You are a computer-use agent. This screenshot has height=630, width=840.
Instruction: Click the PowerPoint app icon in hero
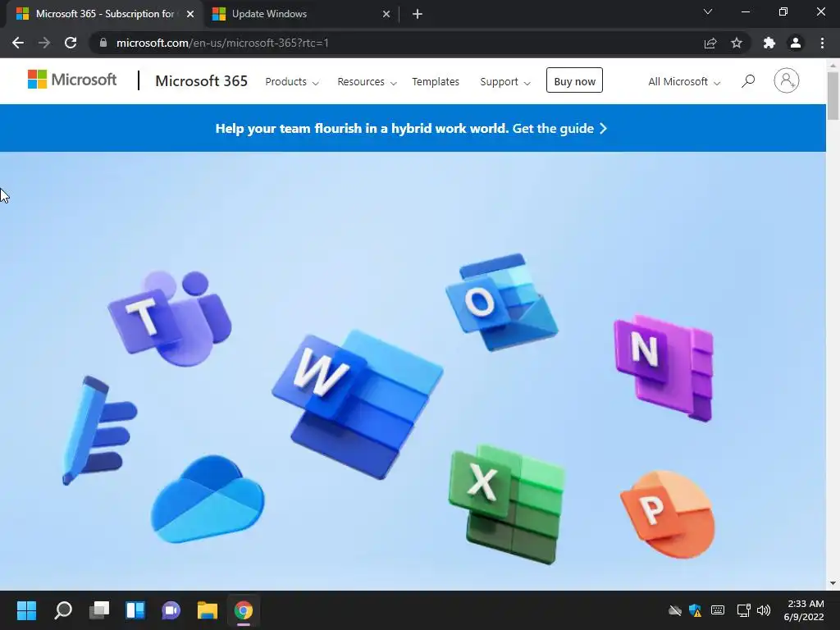(x=668, y=514)
